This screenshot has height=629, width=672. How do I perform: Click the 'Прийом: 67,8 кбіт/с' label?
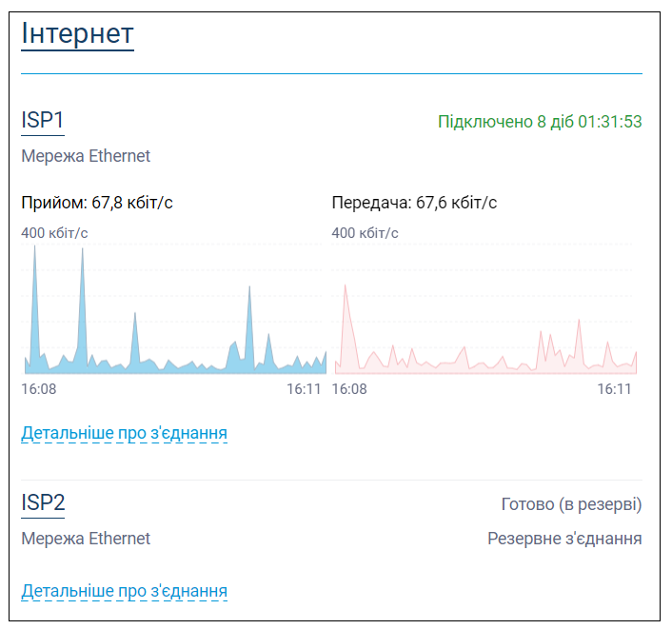[97, 203]
